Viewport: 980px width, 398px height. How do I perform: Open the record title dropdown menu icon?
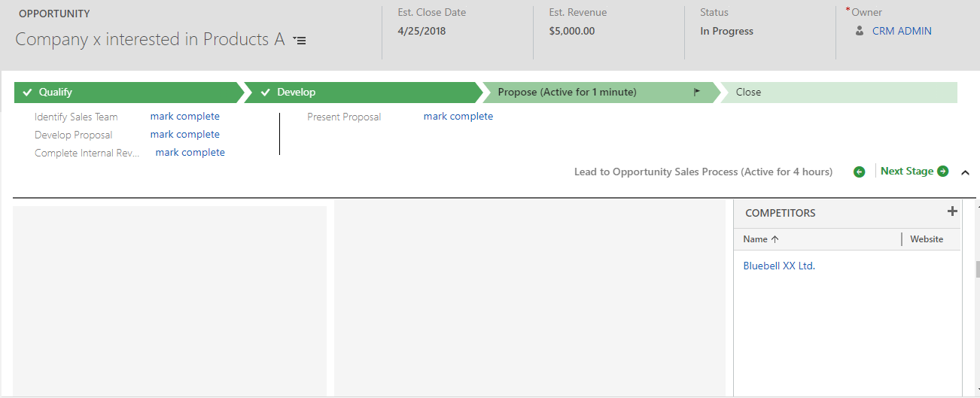pyautogui.click(x=300, y=41)
